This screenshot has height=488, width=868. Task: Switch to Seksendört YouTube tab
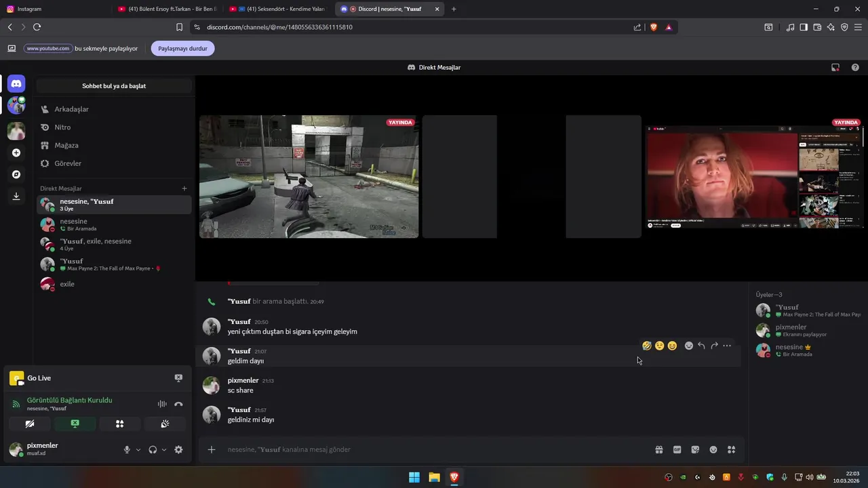[x=279, y=9]
